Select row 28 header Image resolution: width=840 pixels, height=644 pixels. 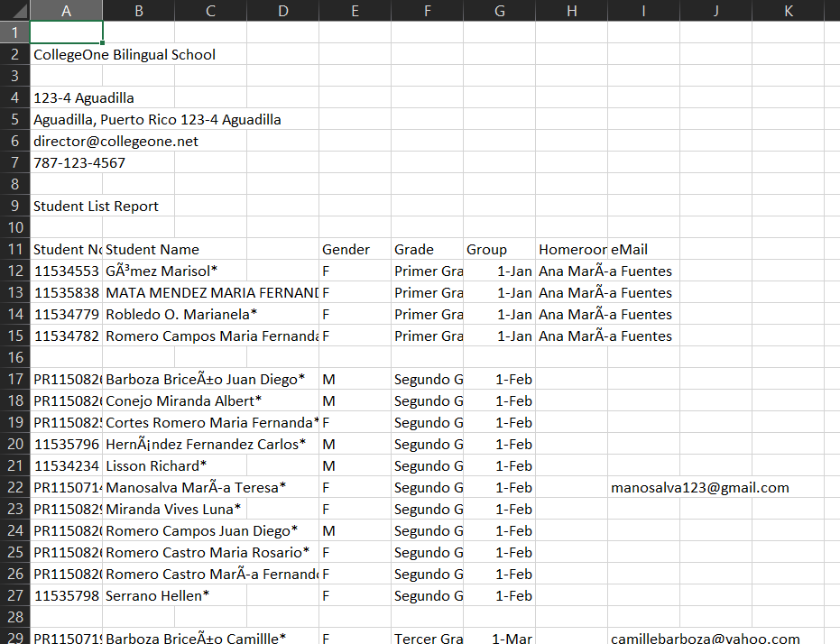(x=14, y=617)
